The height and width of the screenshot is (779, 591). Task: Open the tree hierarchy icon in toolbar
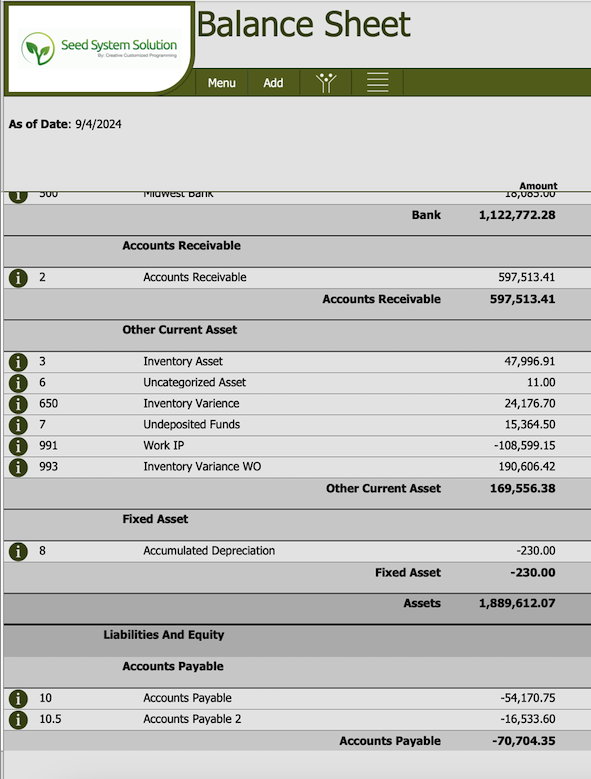326,82
